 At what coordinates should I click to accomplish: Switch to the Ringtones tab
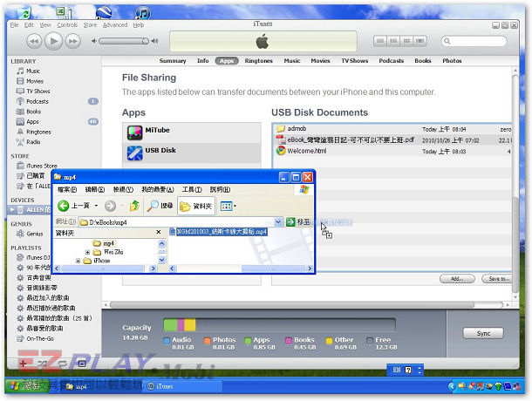click(x=258, y=61)
